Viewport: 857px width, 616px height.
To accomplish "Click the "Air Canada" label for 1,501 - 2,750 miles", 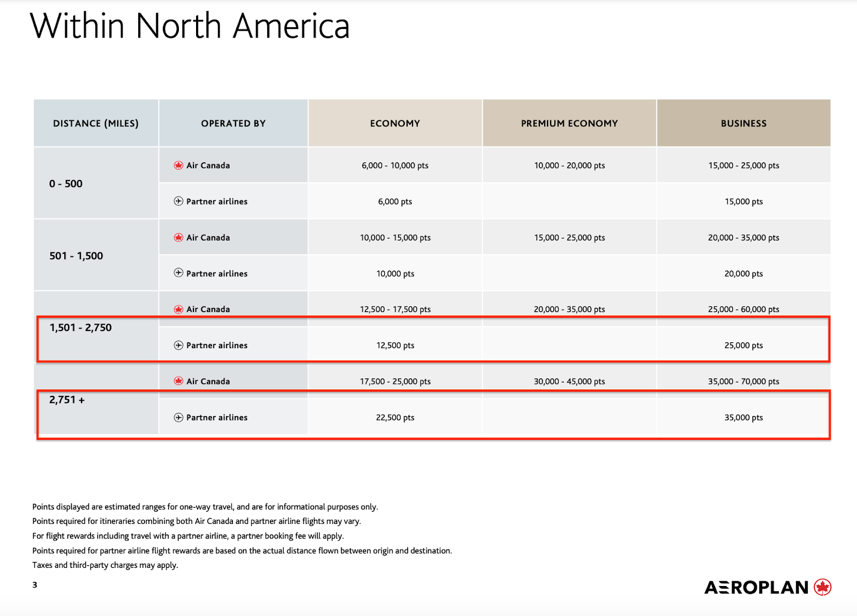I will 208,310.
